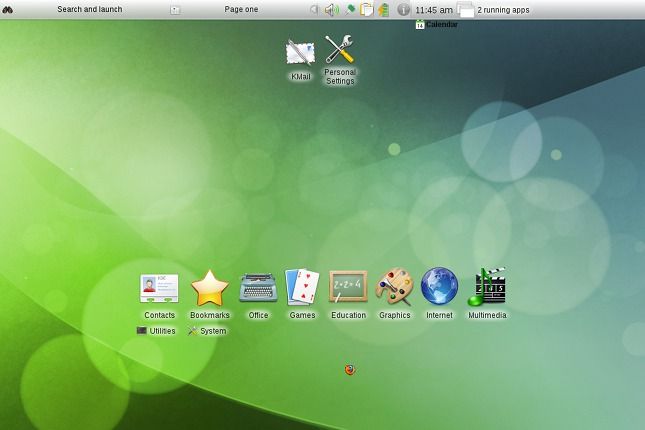Open the Bookmarks star category

point(210,295)
